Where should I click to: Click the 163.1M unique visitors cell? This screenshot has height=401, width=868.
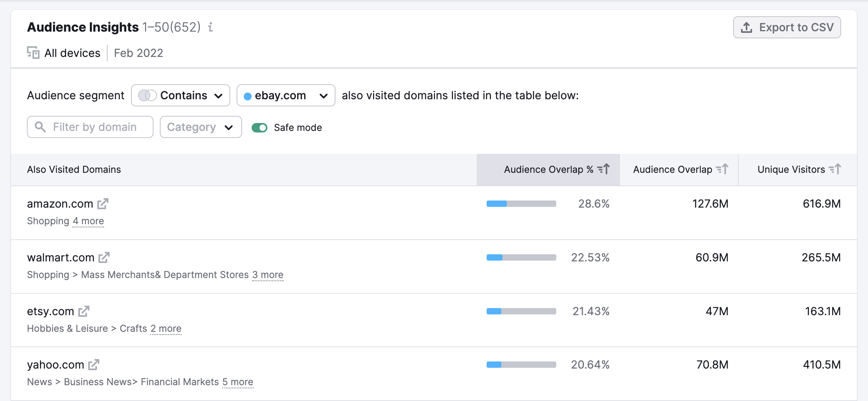click(823, 311)
